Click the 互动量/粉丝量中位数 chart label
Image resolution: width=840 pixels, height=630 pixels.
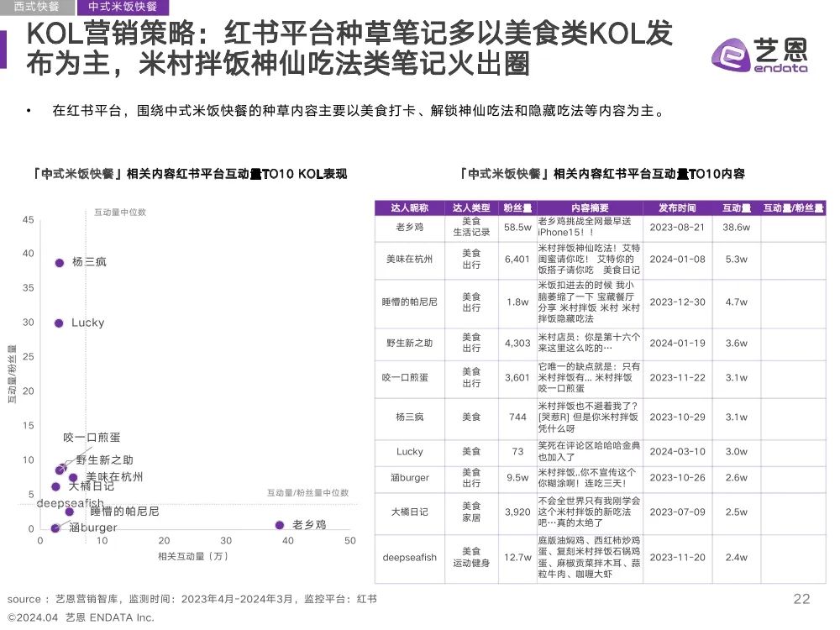point(308,493)
